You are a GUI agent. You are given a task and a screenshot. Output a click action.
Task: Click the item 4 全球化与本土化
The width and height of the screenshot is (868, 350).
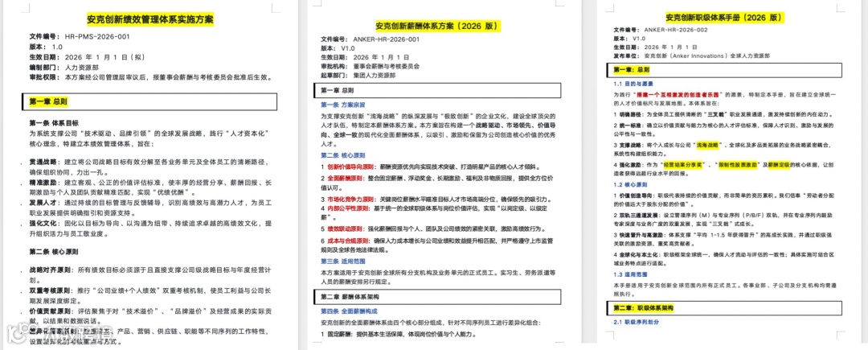coord(637,253)
